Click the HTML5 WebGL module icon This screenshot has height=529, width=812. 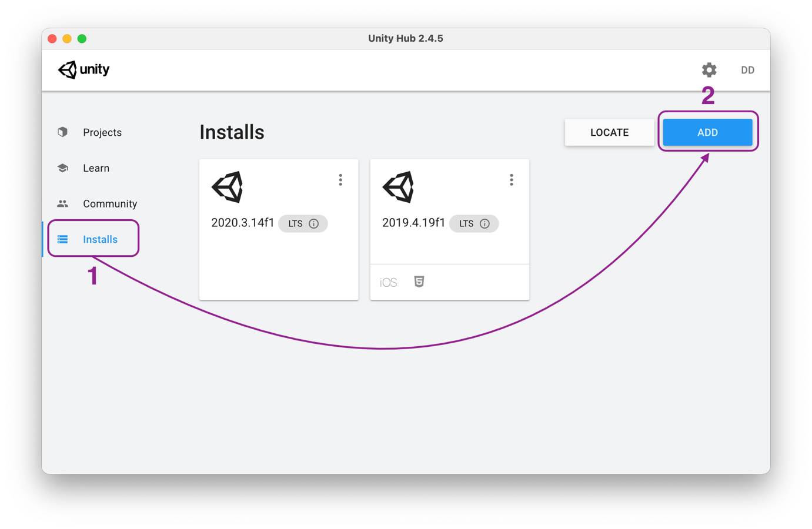tap(419, 282)
